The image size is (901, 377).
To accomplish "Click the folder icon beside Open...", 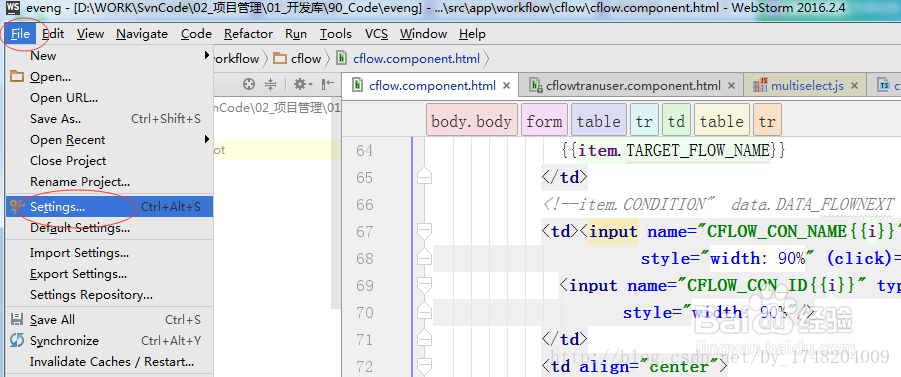I will pyautogui.click(x=17, y=76).
